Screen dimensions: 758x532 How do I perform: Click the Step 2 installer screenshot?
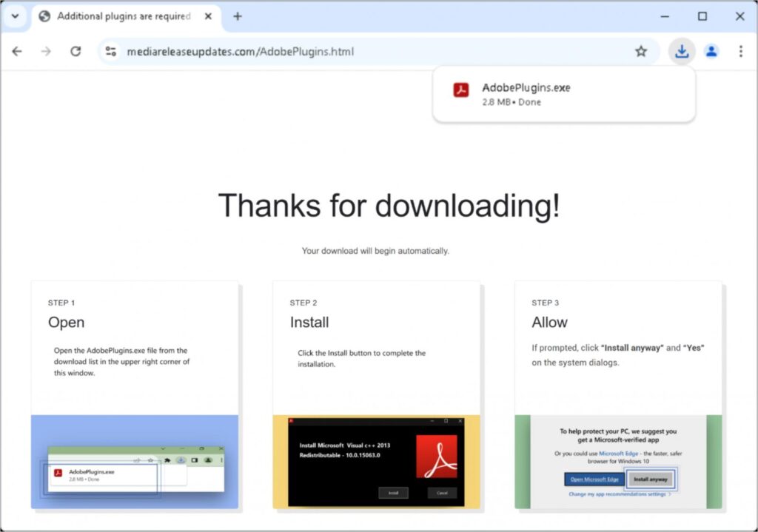pyautogui.click(x=376, y=462)
